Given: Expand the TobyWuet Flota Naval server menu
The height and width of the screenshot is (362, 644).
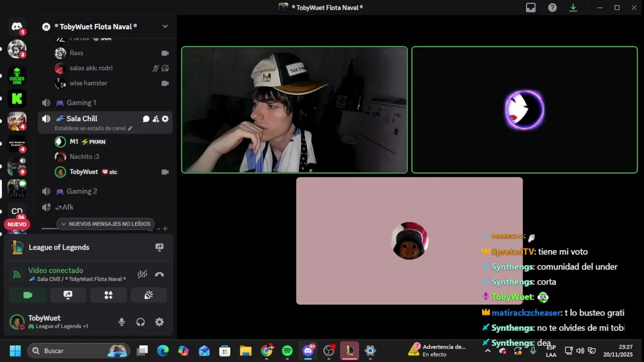Looking at the screenshot, I should (165, 27).
